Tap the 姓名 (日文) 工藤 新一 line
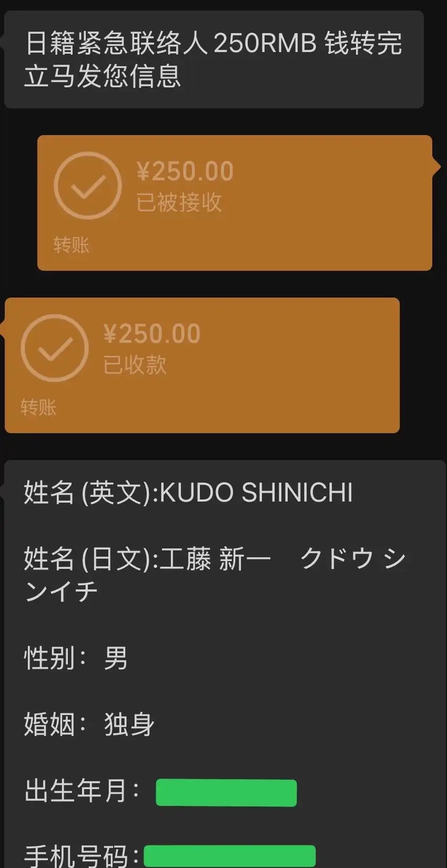 pos(147,558)
